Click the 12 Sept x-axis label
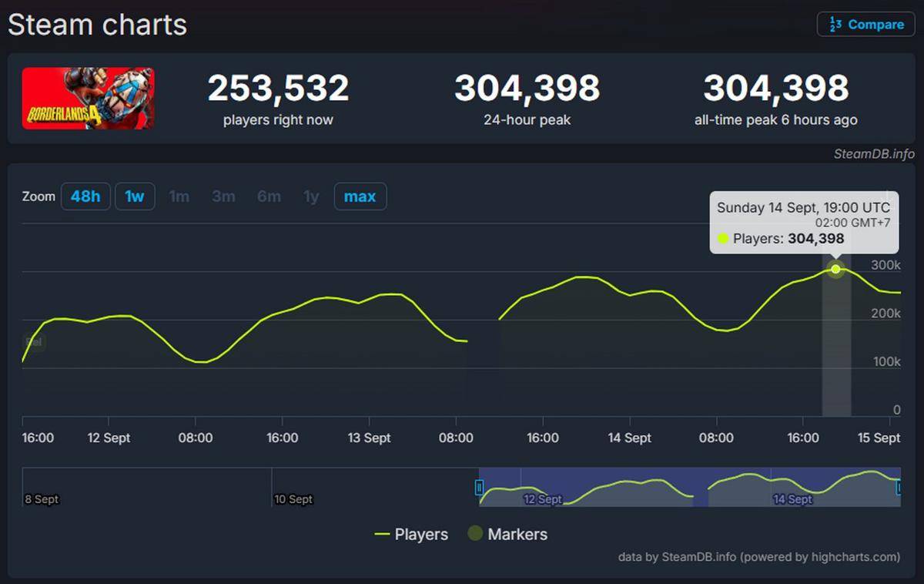The height and width of the screenshot is (584, 924). tap(108, 438)
